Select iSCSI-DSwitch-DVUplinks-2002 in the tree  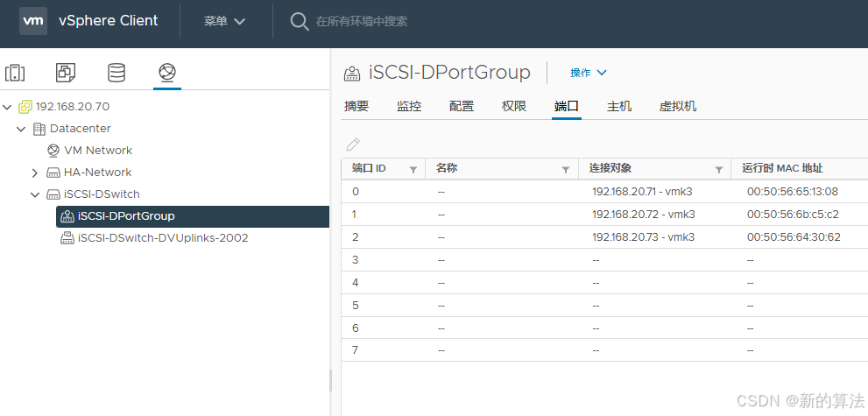(x=163, y=238)
